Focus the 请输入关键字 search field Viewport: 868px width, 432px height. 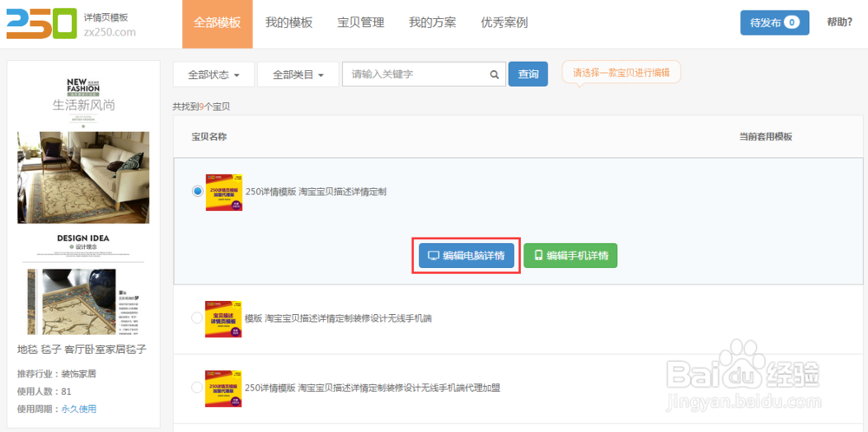click(x=424, y=74)
